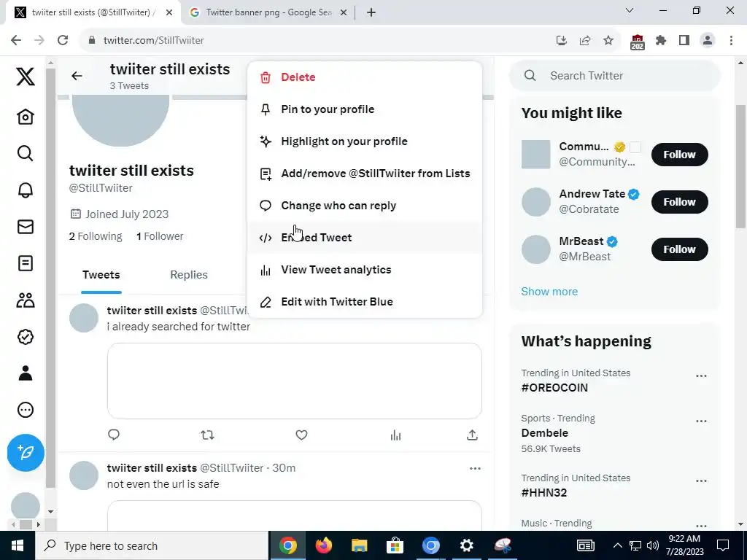Open Dembele trending topic

point(544,433)
